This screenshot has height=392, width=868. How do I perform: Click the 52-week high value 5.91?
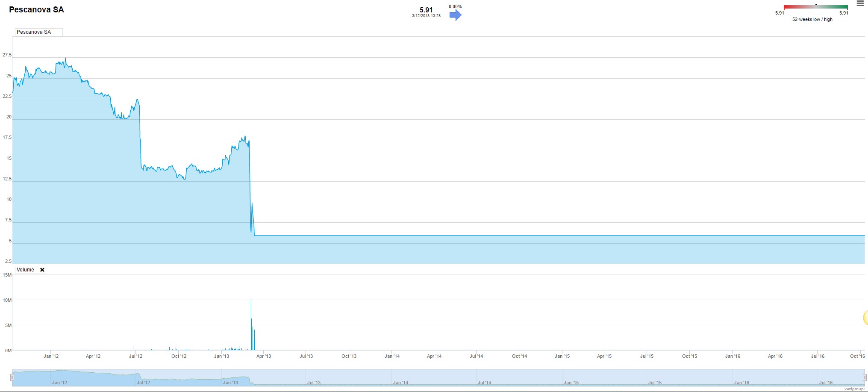844,13
